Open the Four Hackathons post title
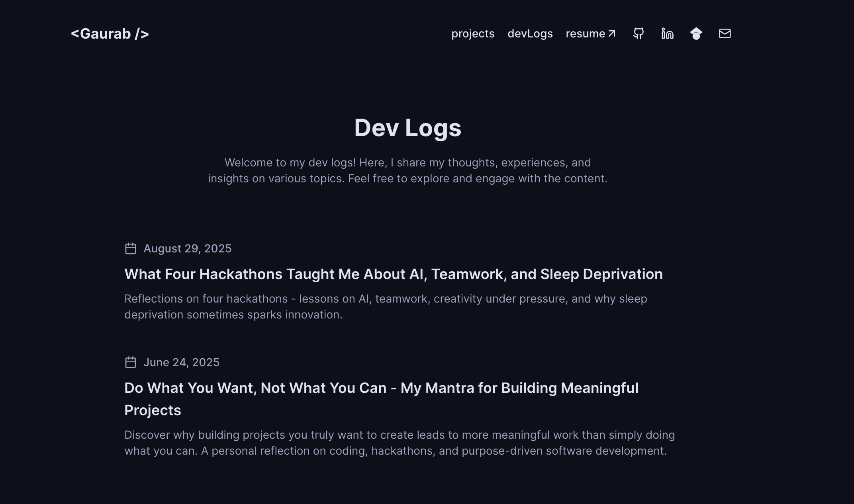Viewport: 854px width, 504px height. point(394,274)
